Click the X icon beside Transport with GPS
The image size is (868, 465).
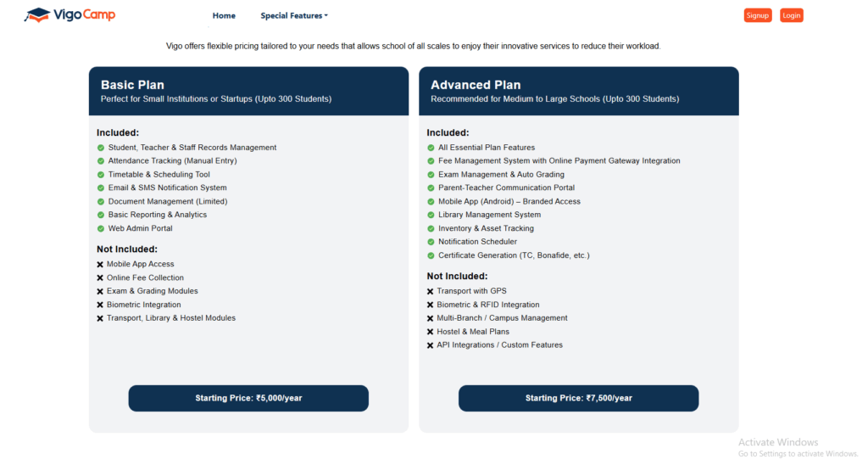click(430, 292)
